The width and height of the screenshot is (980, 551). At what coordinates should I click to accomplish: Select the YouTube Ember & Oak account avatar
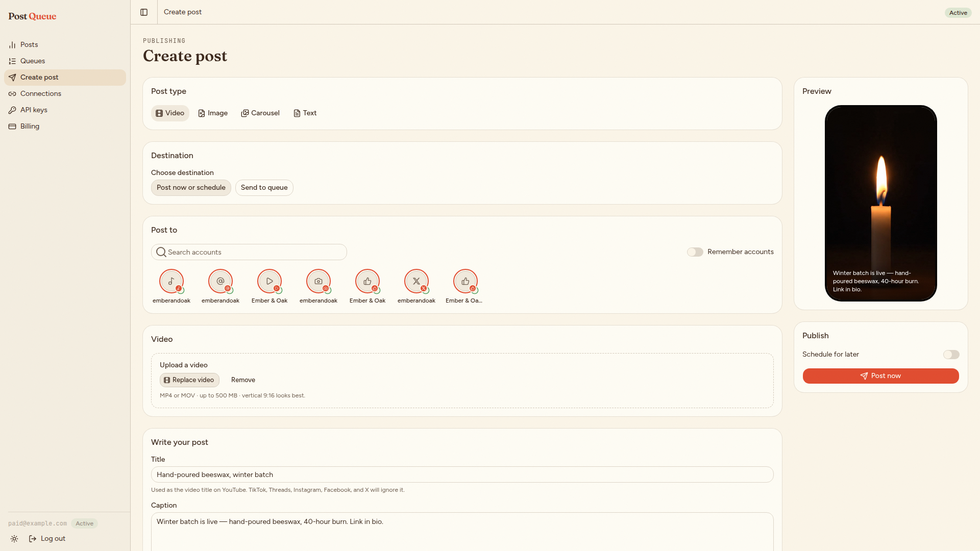click(x=269, y=281)
